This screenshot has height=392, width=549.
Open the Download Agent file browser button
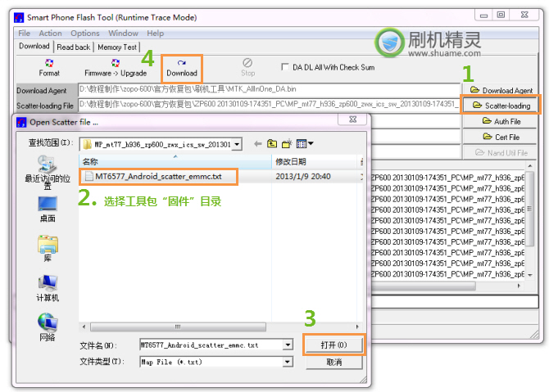pyautogui.click(x=501, y=90)
